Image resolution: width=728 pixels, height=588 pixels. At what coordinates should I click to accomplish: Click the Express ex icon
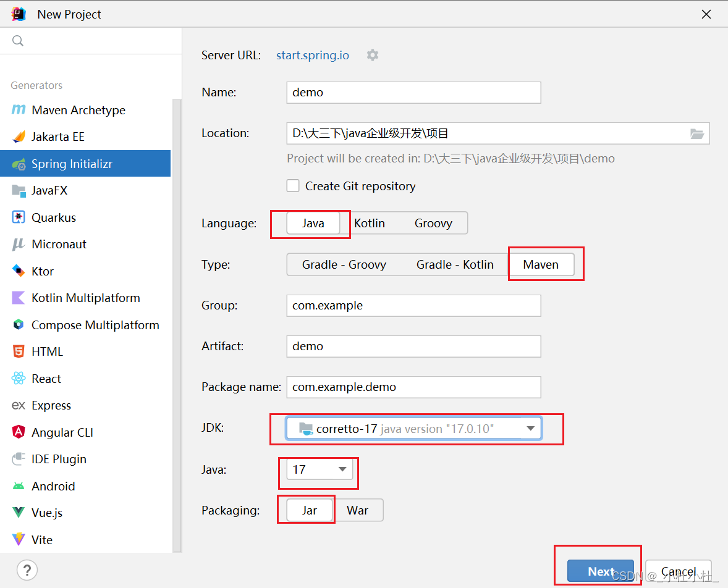pos(19,405)
